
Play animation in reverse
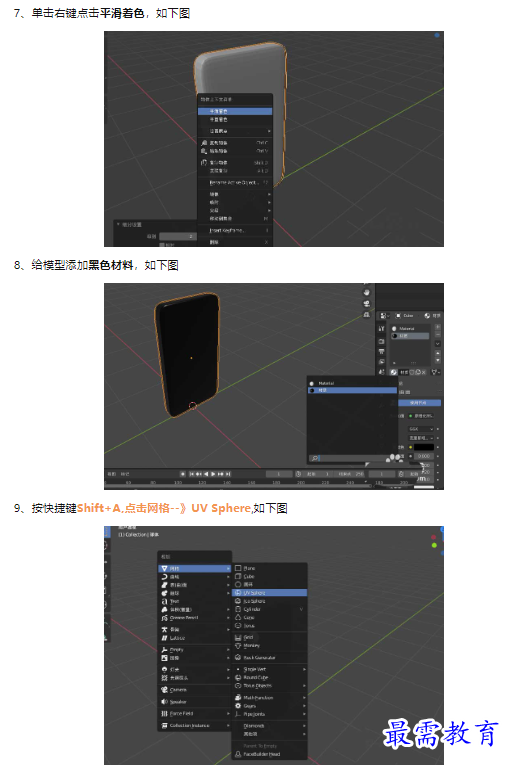[206, 474]
